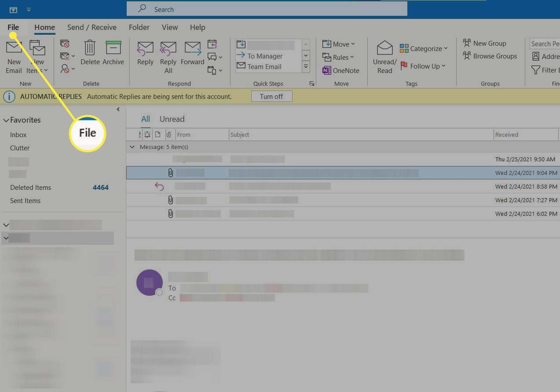Archive the selected message
This screenshot has width=560, height=392.
click(113, 53)
